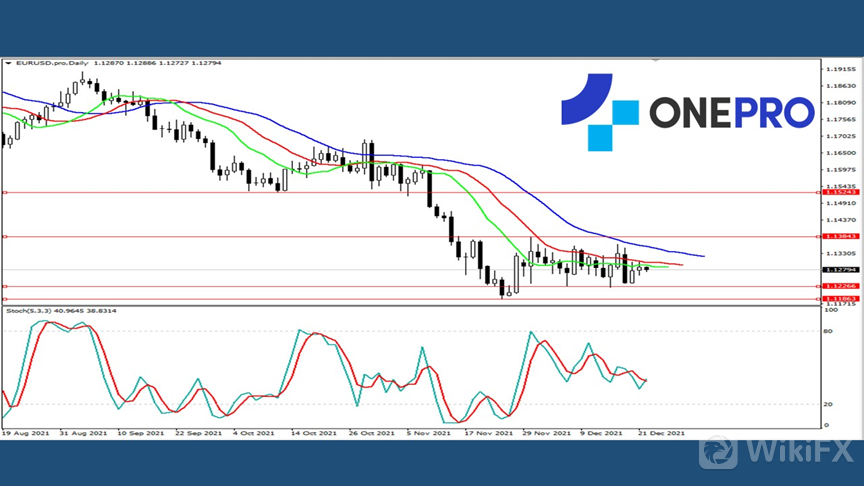This screenshot has width=864, height=486.
Task: Click left handle of the 1.15243 horizontal line
Action: click(x=5, y=192)
